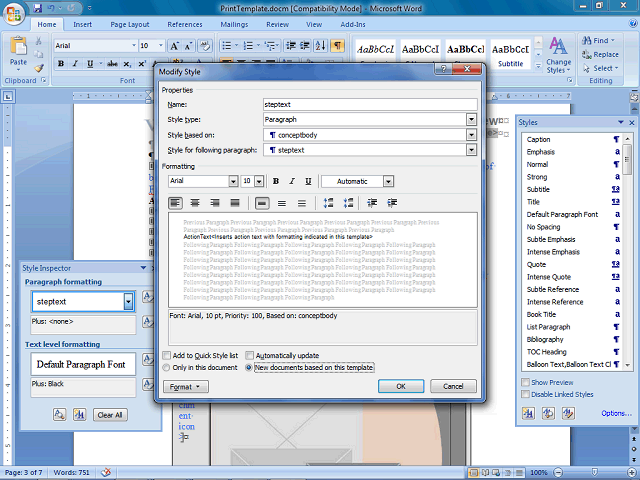Click Replace in Editing group
The image size is (640, 480).
click(600, 54)
